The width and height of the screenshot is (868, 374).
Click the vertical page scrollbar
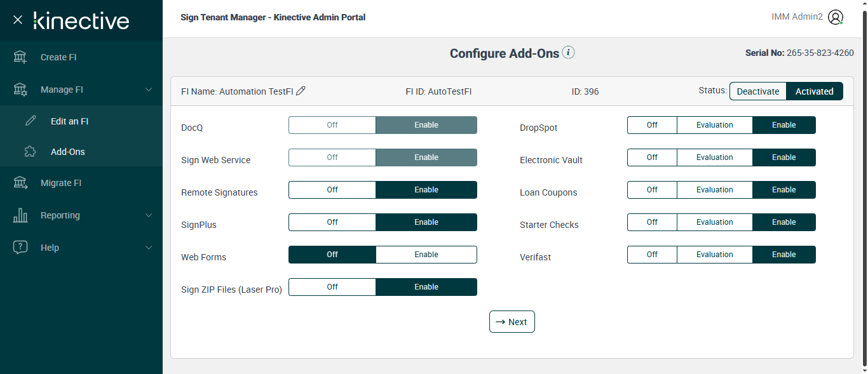[x=864, y=190]
